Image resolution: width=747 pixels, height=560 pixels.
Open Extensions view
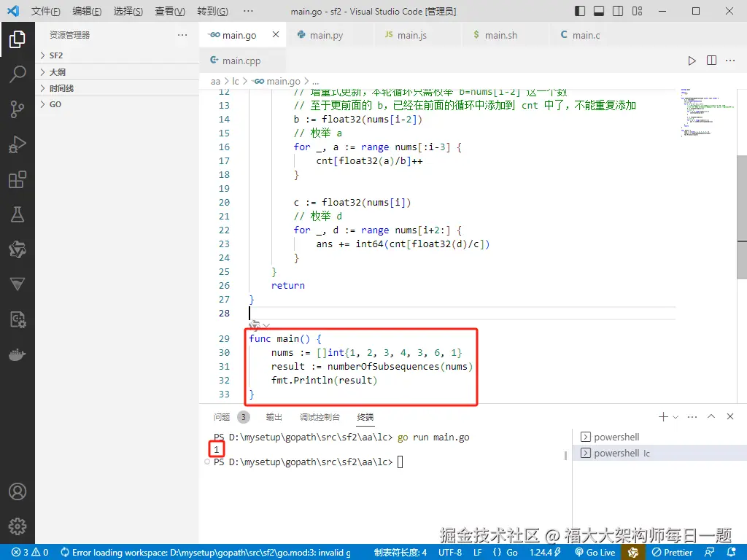18,179
